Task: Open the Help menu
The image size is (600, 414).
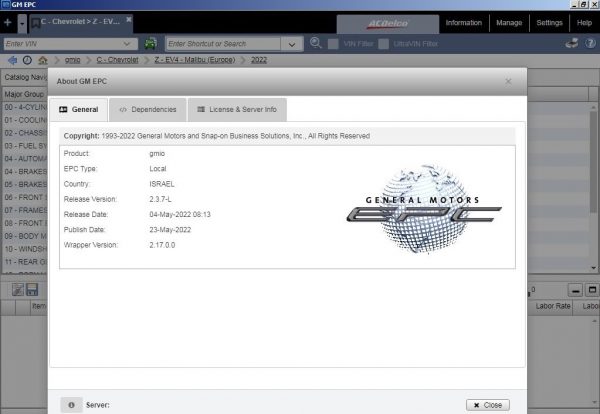Action: [584, 23]
